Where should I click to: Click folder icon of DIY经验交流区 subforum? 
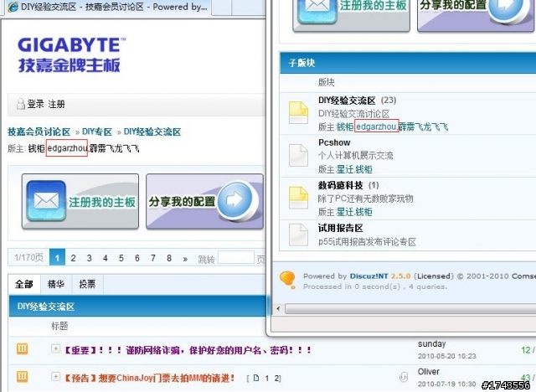click(x=298, y=112)
